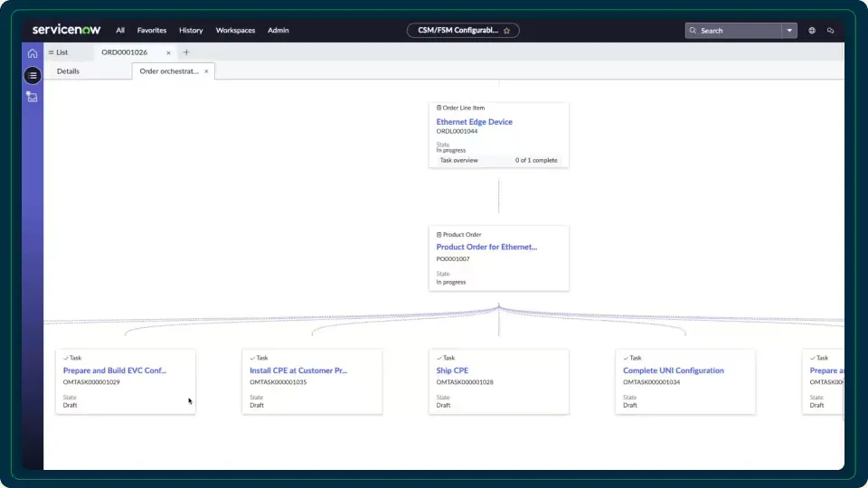Viewport: 868px width, 488px height.
Task: Click the Order Line Item type icon
Action: pyautogui.click(x=439, y=108)
